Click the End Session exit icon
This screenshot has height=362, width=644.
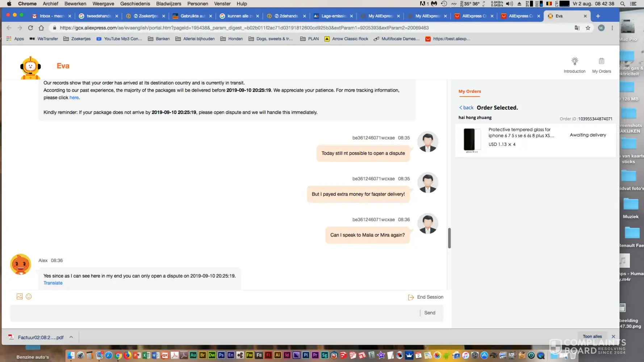(x=411, y=297)
